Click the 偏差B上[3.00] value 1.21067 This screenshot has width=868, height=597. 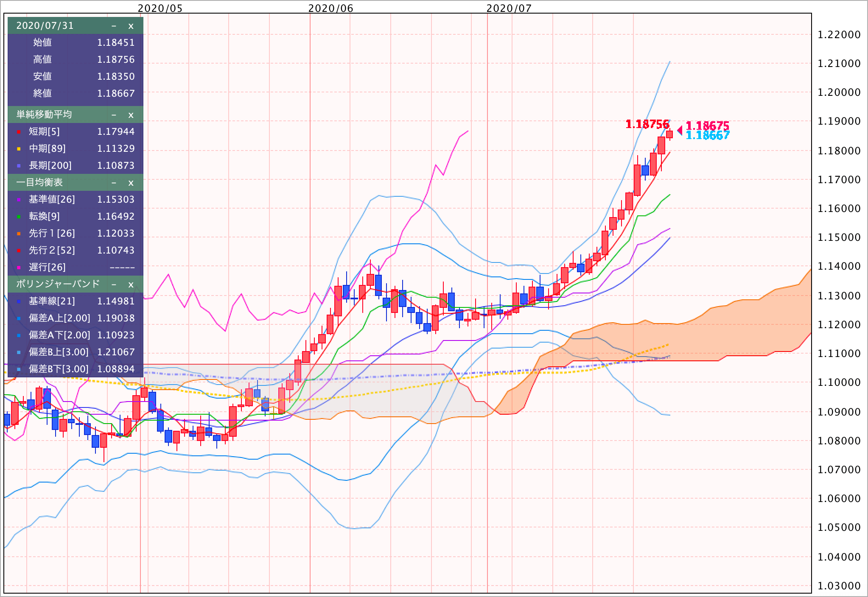point(116,352)
